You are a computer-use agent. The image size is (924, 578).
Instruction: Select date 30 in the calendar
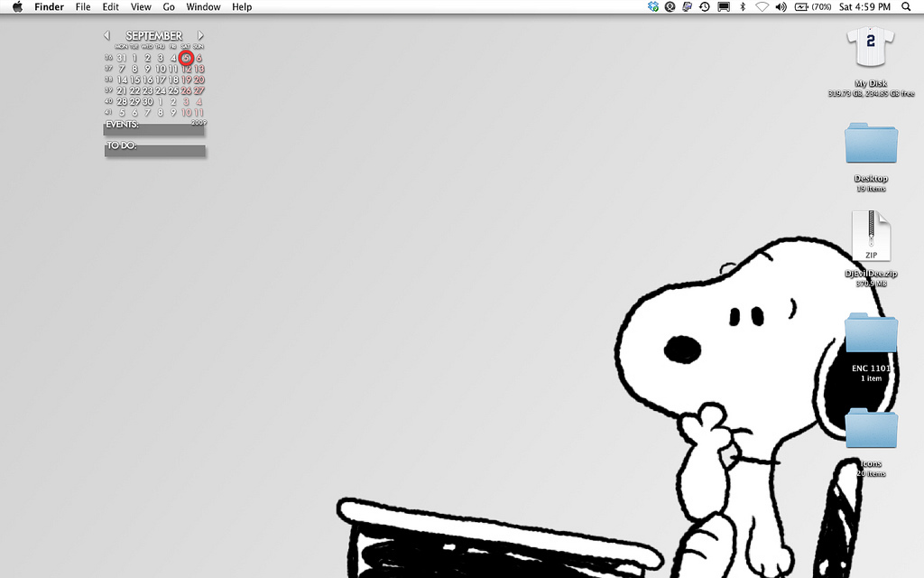[x=147, y=101]
